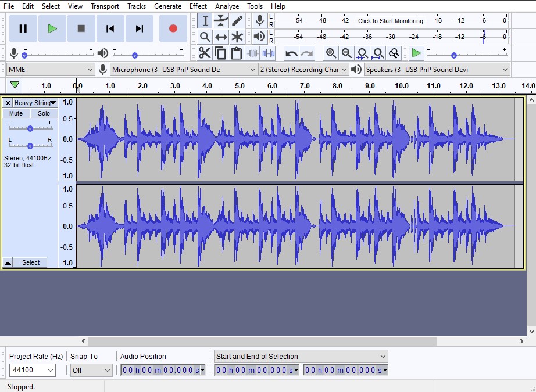
Task: Click the track pan L/R slider
Action: (x=30, y=146)
